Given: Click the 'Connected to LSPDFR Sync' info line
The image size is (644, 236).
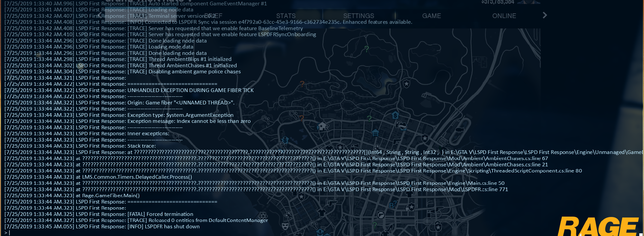Looking at the screenshot, I should [208, 22].
